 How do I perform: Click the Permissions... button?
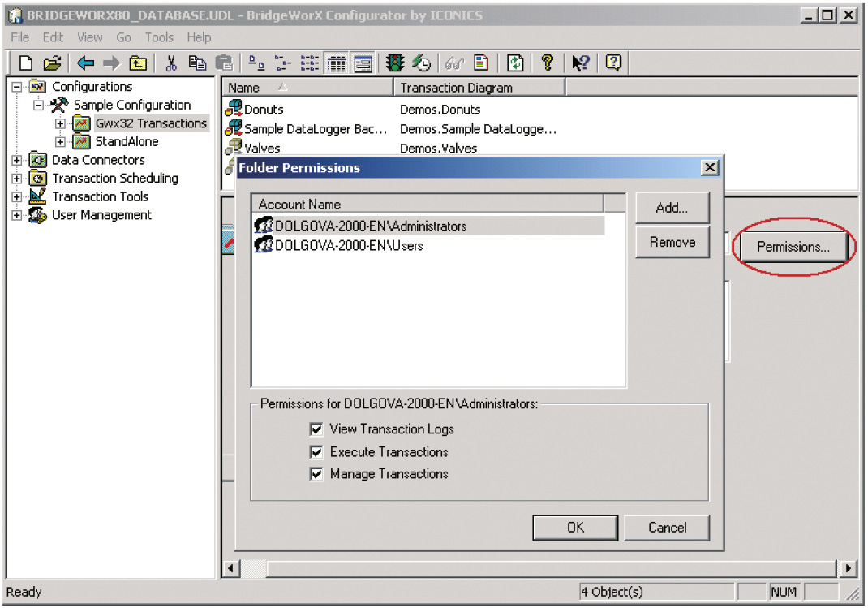point(793,247)
